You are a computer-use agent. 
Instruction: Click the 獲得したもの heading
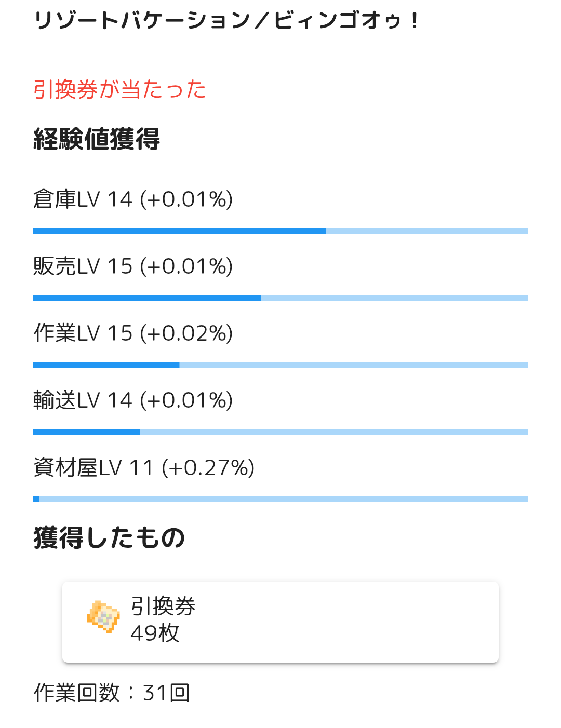coord(109,537)
